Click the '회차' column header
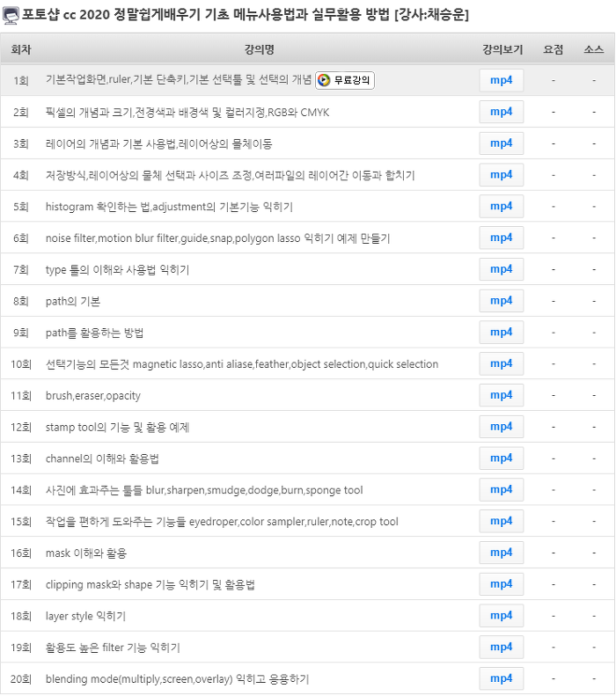The height and width of the screenshot is (696, 616). (21, 49)
